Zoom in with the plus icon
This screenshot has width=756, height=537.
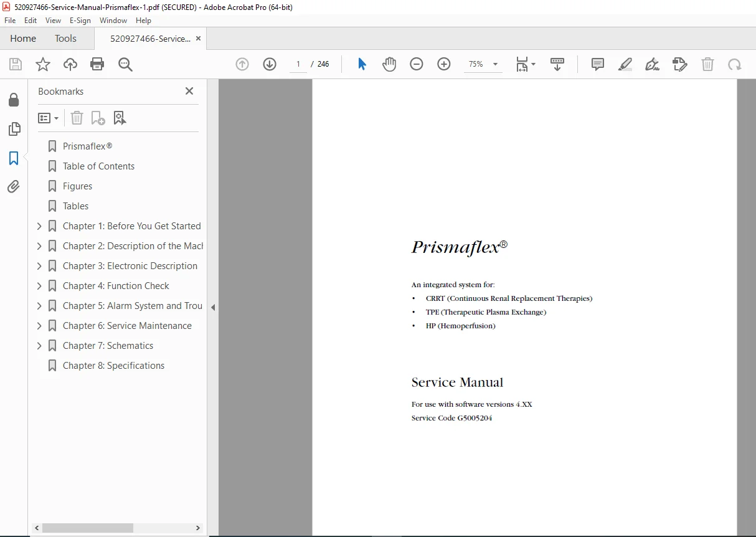(x=444, y=64)
